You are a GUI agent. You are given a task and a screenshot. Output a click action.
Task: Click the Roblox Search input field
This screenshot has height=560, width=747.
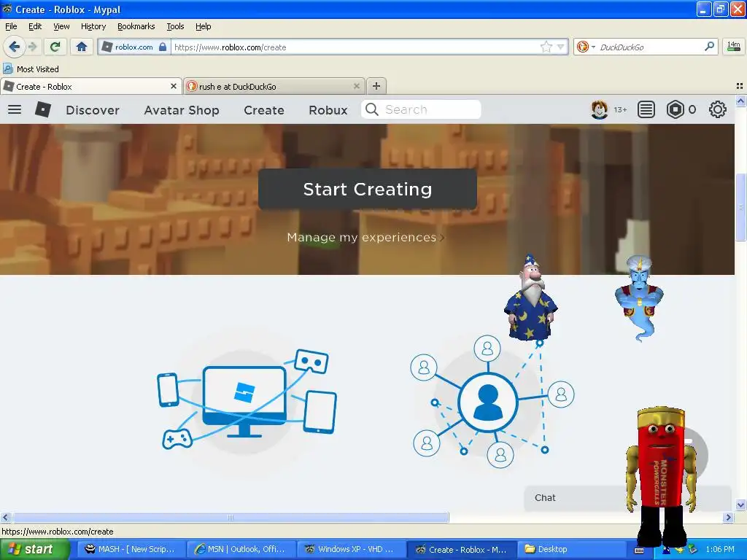pos(421,109)
